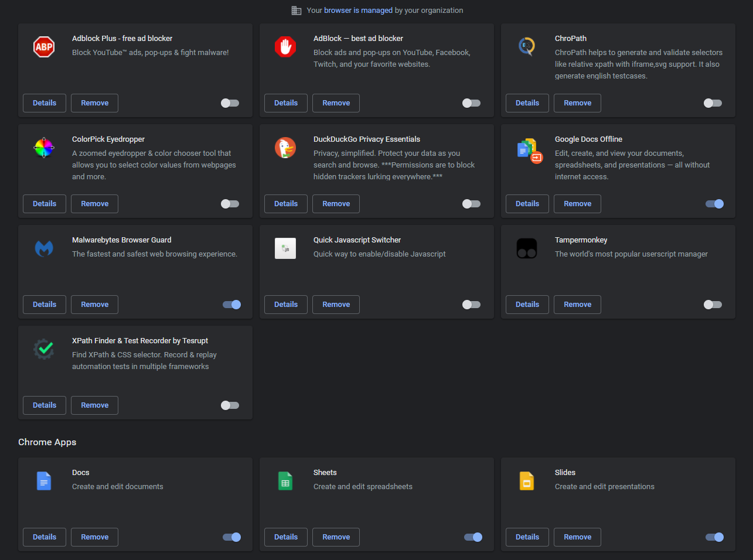Enable ColorPick Eyedropper toggle

(x=230, y=204)
